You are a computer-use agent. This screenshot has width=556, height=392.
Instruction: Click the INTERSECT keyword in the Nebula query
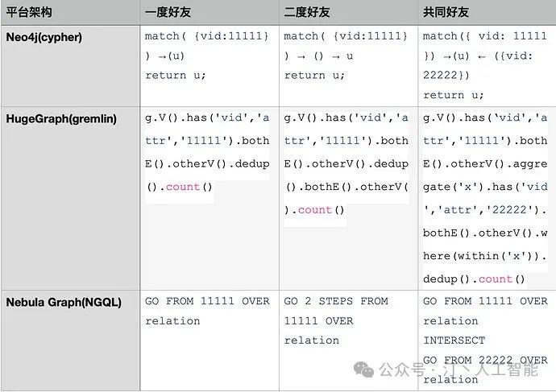tap(454, 340)
